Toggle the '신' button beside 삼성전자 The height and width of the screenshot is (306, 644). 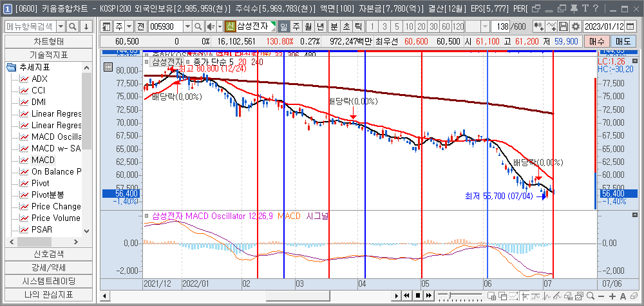pyautogui.click(x=230, y=26)
